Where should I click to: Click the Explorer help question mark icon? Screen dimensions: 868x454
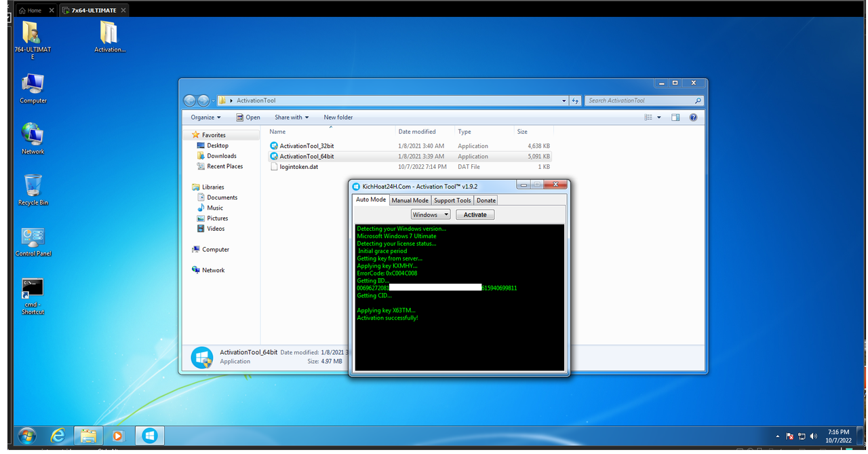693,117
